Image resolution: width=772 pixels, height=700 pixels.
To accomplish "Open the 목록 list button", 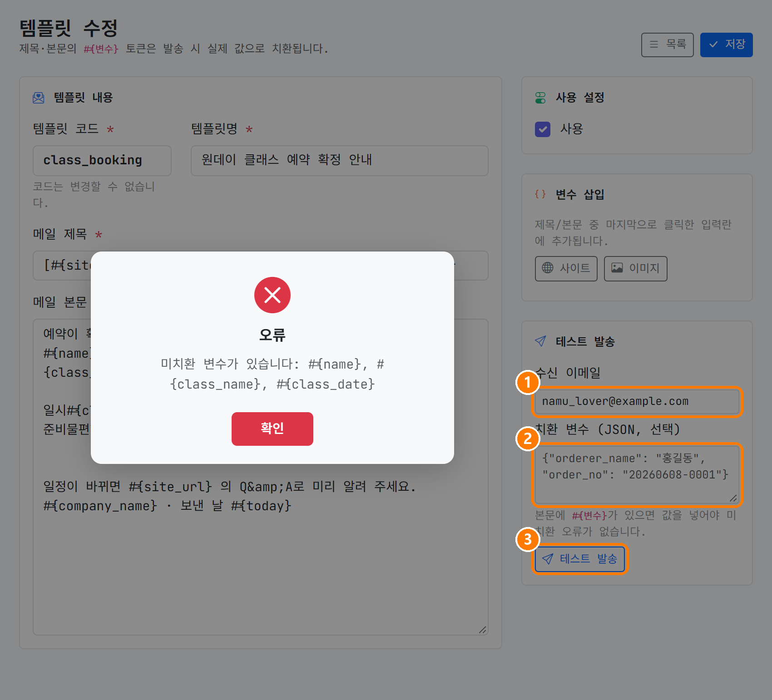I will coord(667,44).
